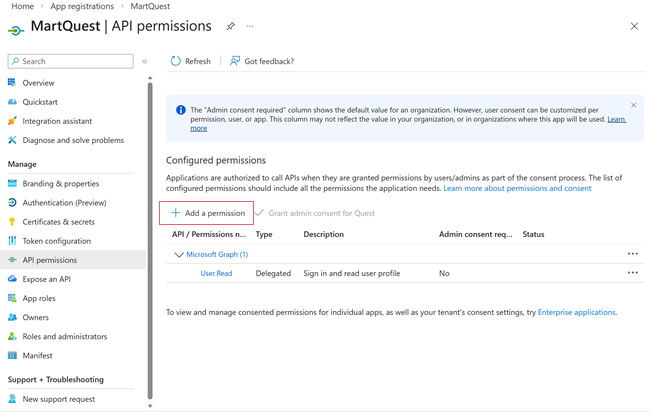Viewport: 650px width, 412px height.
Task: Click Got feedback? button
Action: [262, 61]
